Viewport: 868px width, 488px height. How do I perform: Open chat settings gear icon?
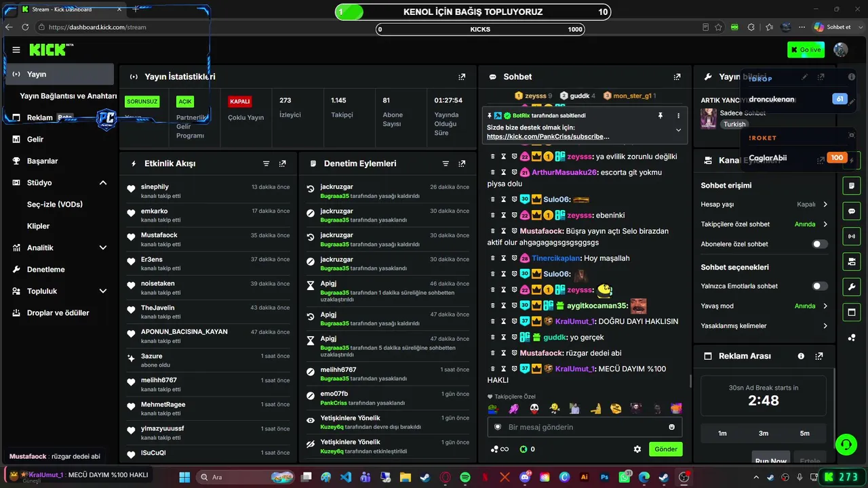(637, 449)
